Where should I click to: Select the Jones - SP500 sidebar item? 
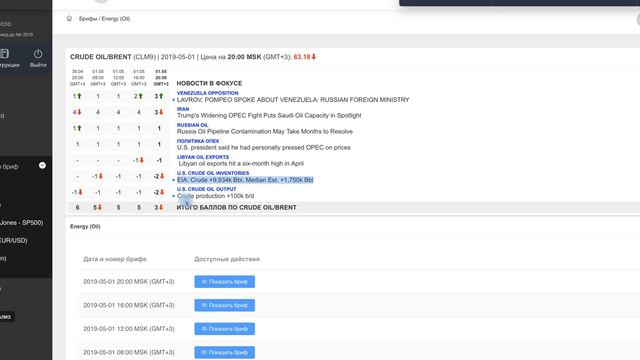click(x=21, y=222)
